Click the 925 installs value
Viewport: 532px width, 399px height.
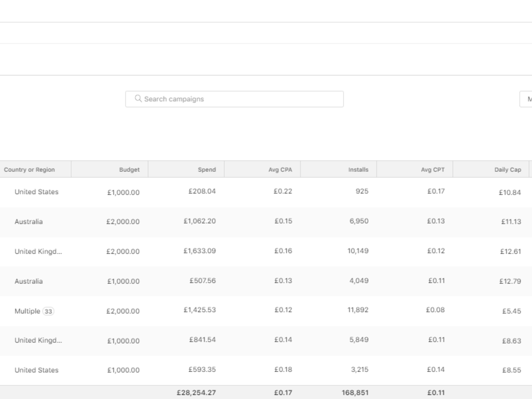(362, 192)
